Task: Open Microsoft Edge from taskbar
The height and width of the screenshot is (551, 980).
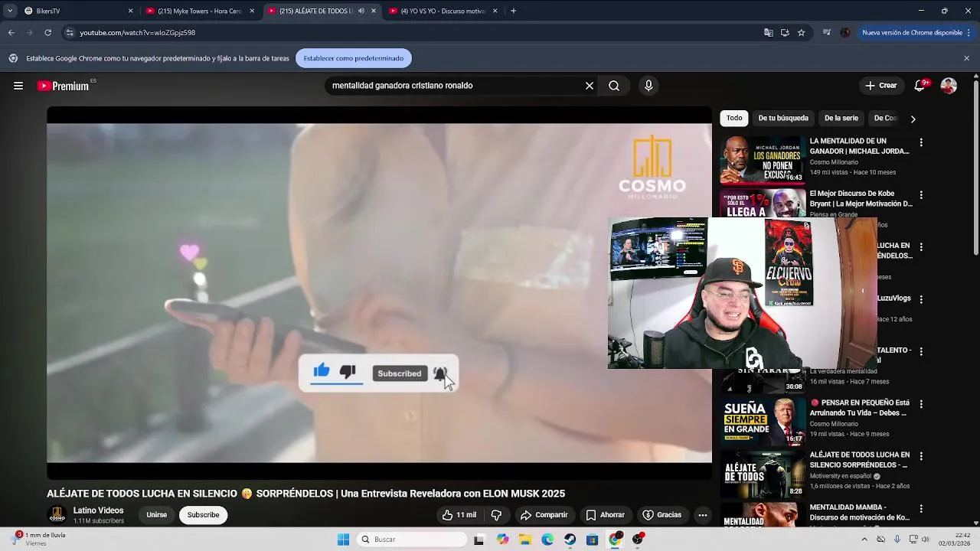Action: pyautogui.click(x=547, y=540)
